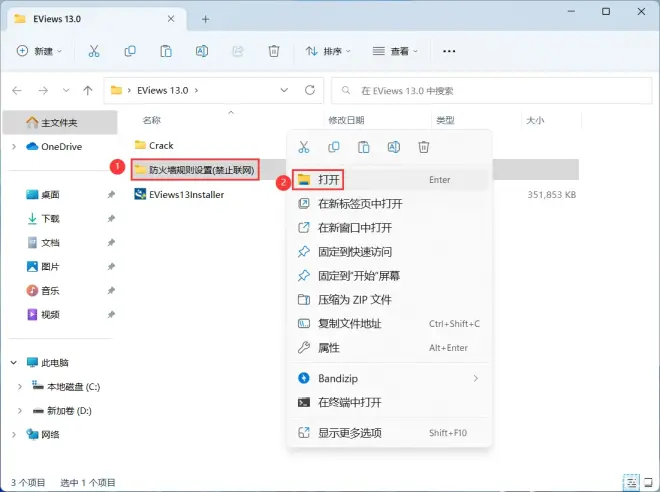This screenshot has width=660, height=492.
Task: Click the Cut icon in the toolbar
Action: coord(94,51)
